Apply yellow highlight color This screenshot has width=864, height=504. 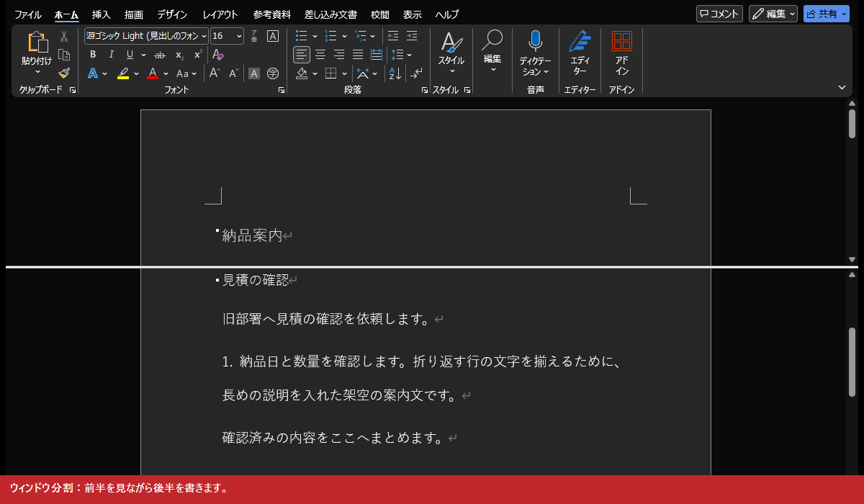123,73
